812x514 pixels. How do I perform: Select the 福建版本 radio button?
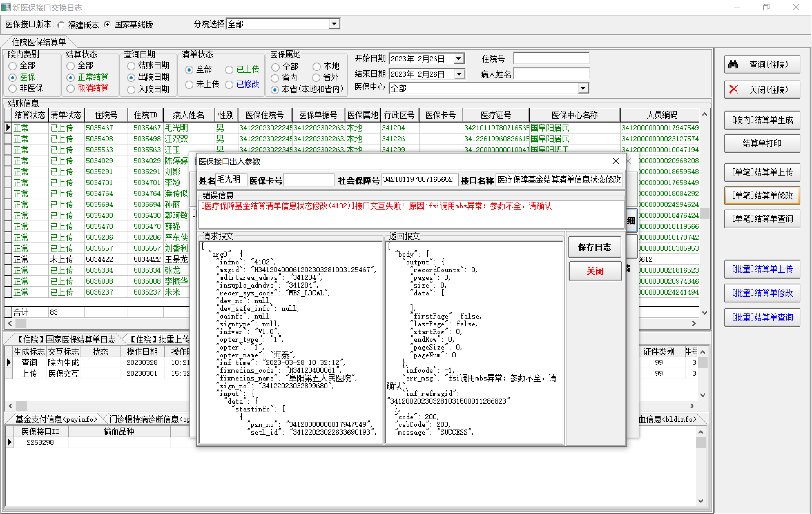point(61,25)
